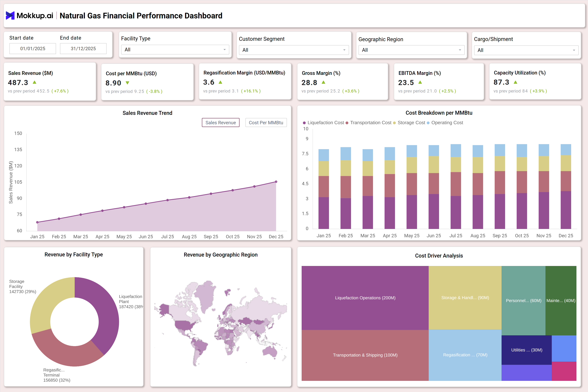Screen dimensions: 588x392
Task: Switch to Cost Per MMBtu chart tab
Action: pyautogui.click(x=266, y=122)
